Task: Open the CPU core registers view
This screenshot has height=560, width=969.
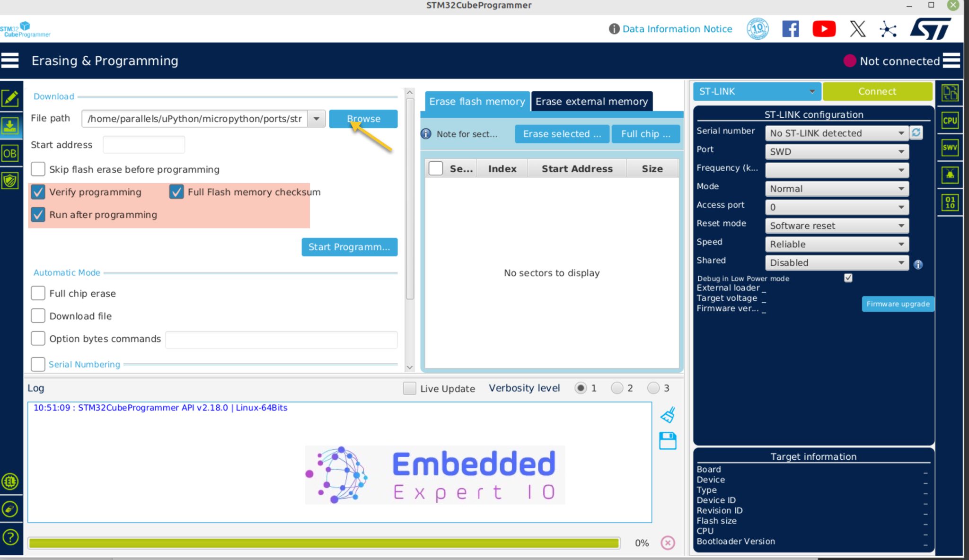Action: [x=951, y=120]
